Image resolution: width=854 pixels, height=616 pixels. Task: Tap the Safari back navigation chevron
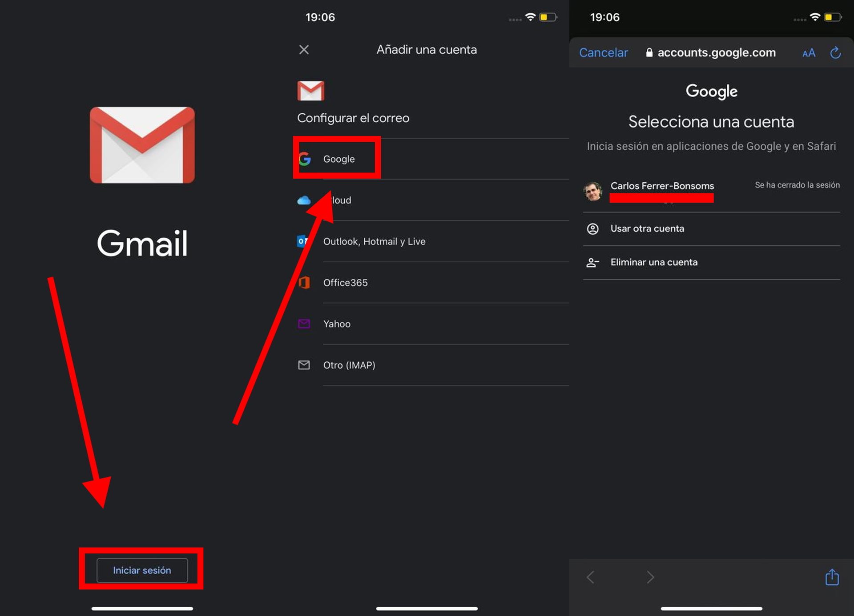[590, 577]
